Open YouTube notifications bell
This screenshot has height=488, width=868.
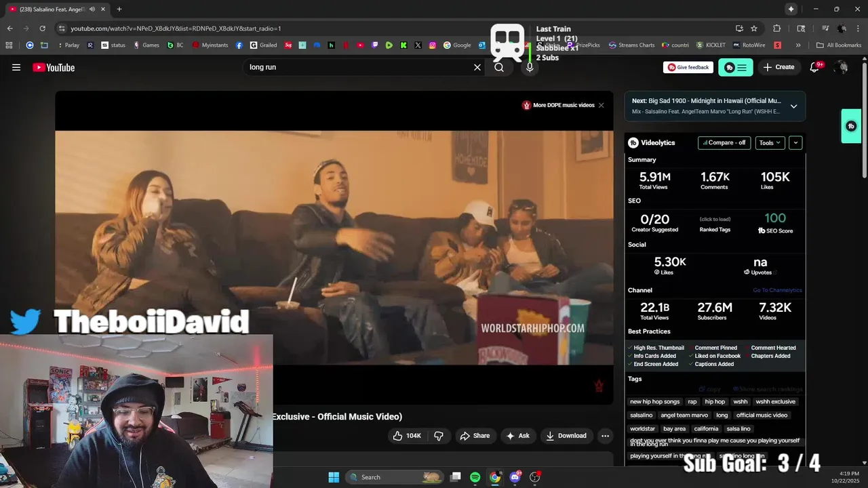tap(814, 67)
